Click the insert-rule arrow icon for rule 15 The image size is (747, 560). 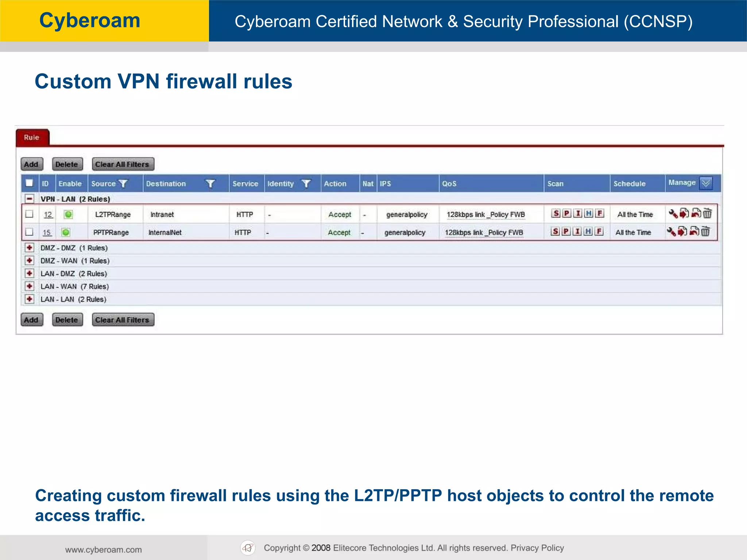point(682,231)
